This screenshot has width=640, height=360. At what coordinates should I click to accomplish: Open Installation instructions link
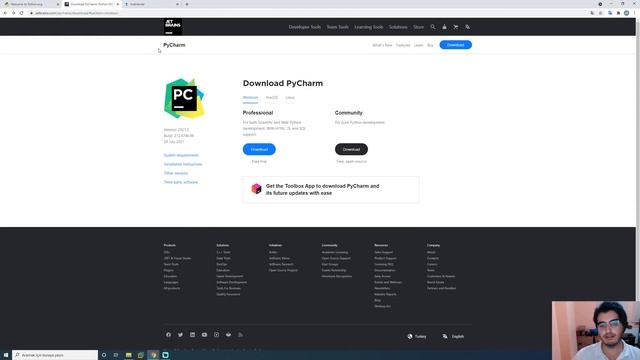click(183, 164)
